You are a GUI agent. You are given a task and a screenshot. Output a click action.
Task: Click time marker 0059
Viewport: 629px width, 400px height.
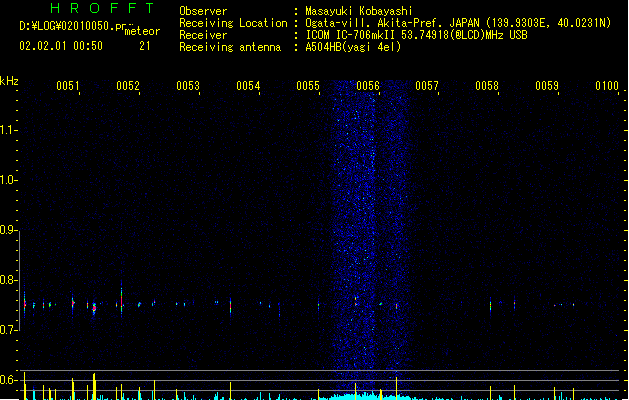(x=547, y=86)
